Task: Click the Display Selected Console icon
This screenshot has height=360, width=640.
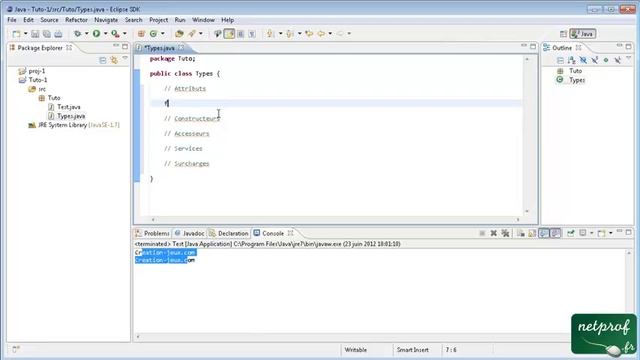Action: point(583,233)
